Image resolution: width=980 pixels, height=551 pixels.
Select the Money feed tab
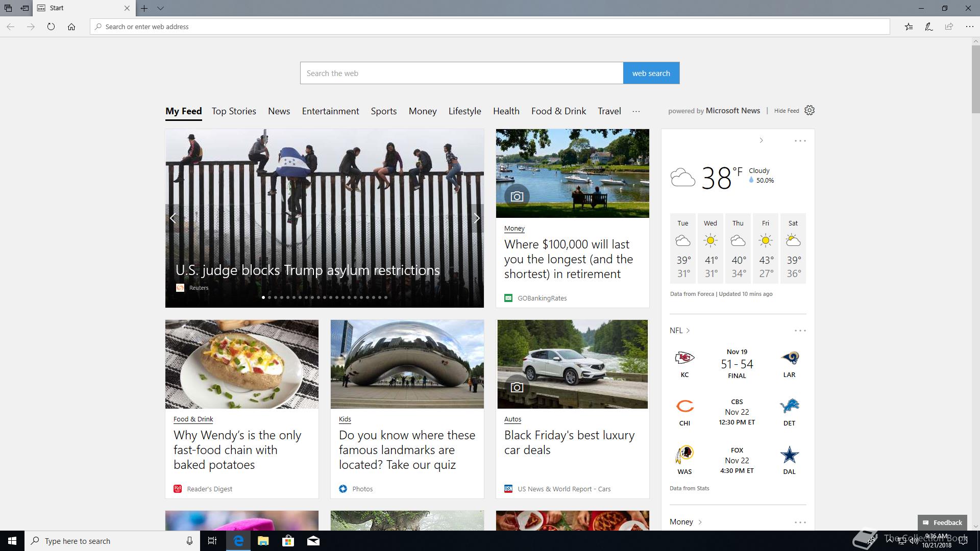423,111
